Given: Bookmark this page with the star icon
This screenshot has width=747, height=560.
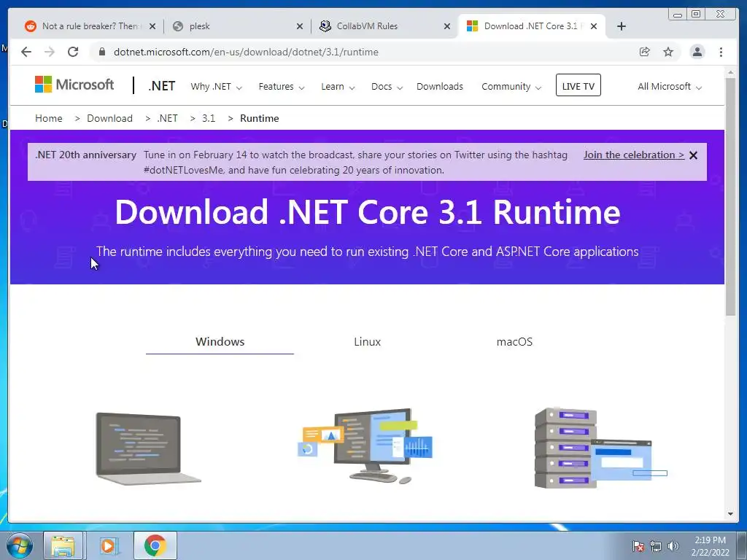Looking at the screenshot, I should click(668, 52).
